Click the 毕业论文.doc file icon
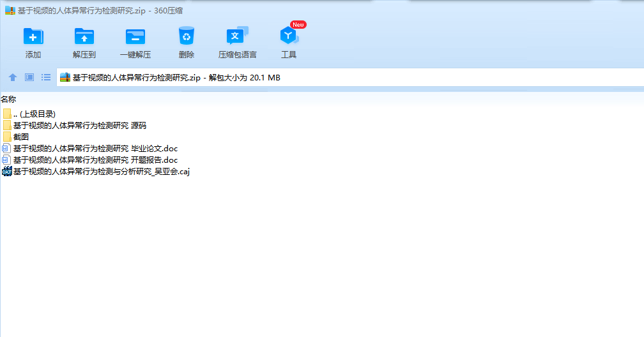The width and height of the screenshot is (644, 337). (x=6, y=148)
